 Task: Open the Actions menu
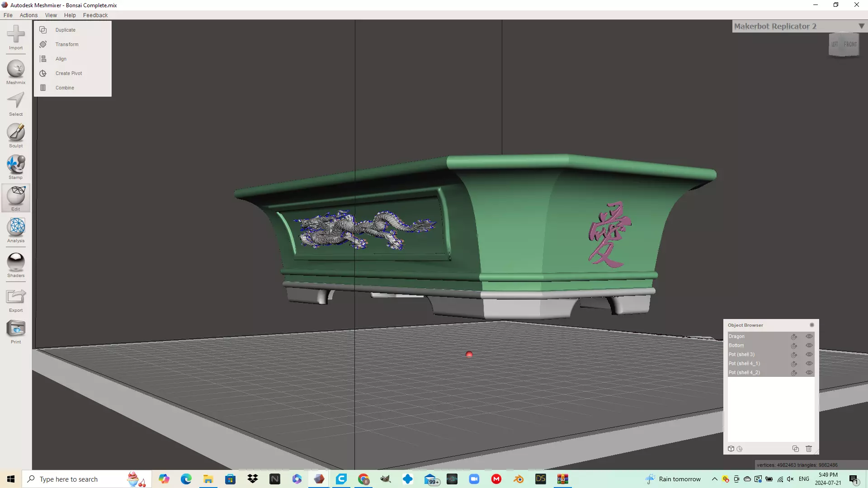pyautogui.click(x=28, y=15)
